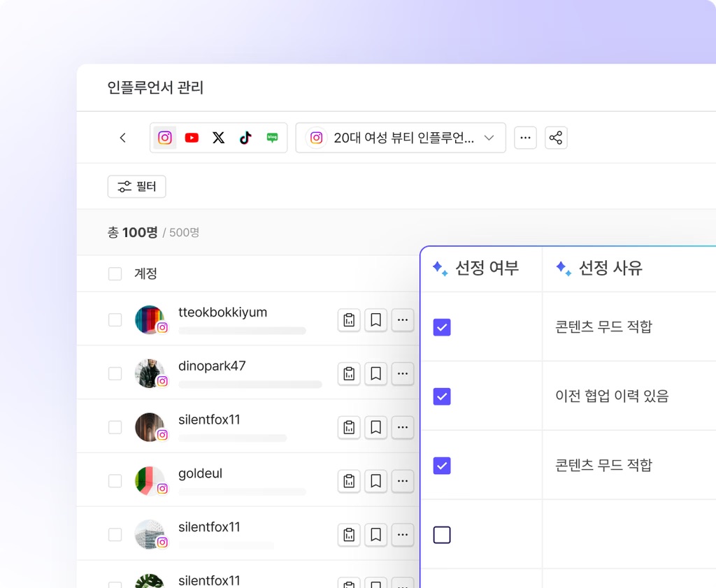Click the goldeul account name
Image resolution: width=716 pixels, height=588 pixels.
tap(200, 473)
